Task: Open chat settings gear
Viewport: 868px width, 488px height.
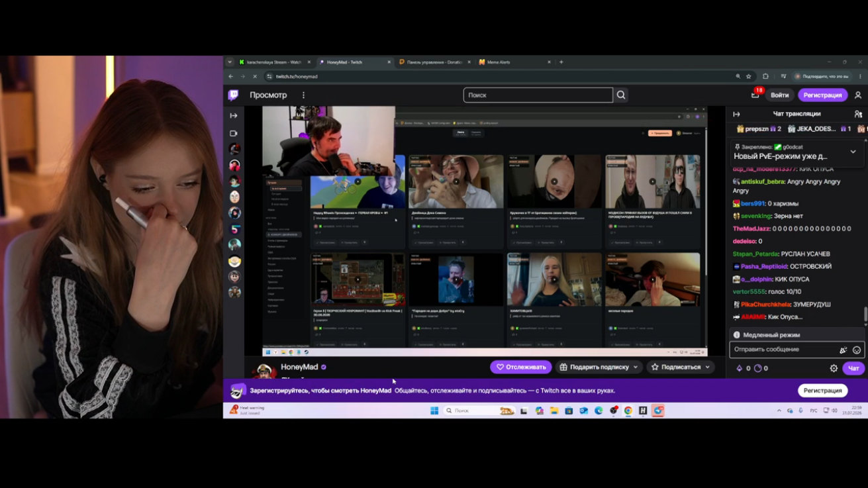Action: pyautogui.click(x=834, y=368)
